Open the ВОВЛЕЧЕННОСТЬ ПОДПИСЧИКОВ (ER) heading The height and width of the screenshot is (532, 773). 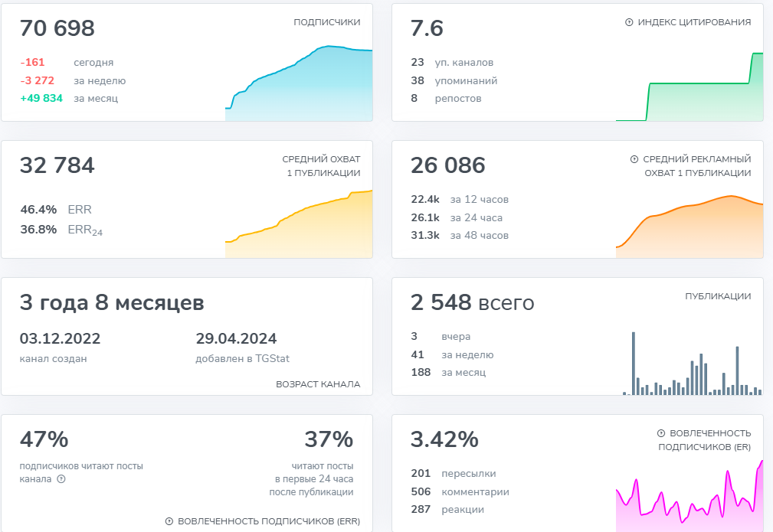(x=705, y=440)
